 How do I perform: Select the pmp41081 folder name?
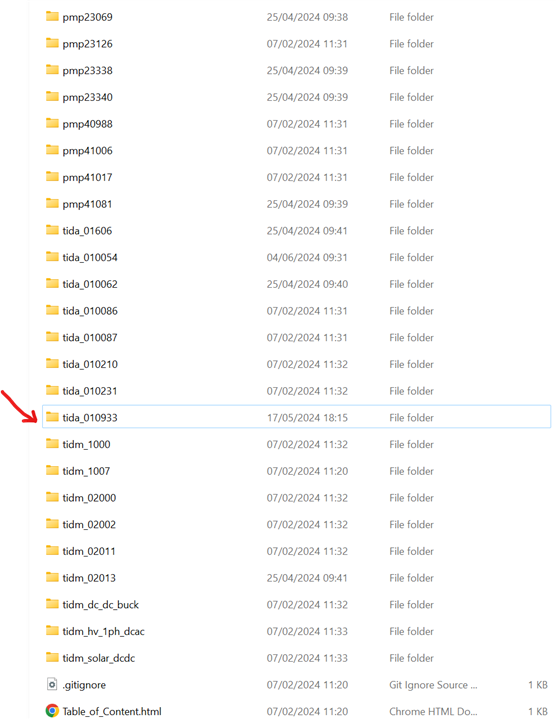[88, 204]
